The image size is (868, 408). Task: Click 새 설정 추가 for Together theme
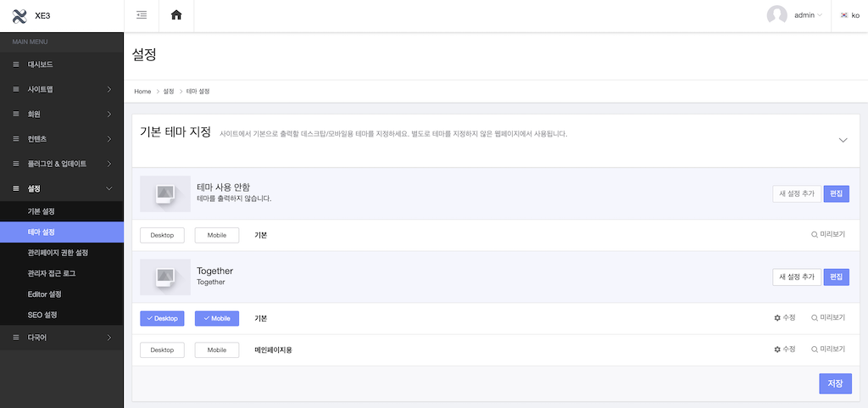[x=797, y=277]
